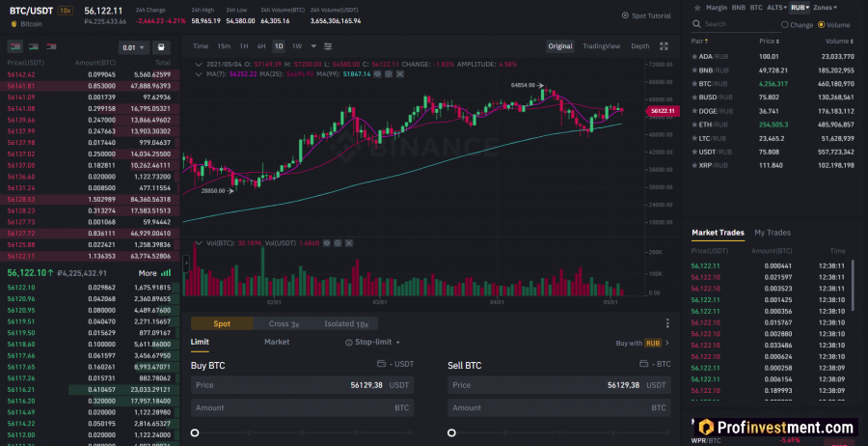Open MA indicator settings gear
The width and height of the screenshot is (868, 446).
tap(389, 73)
